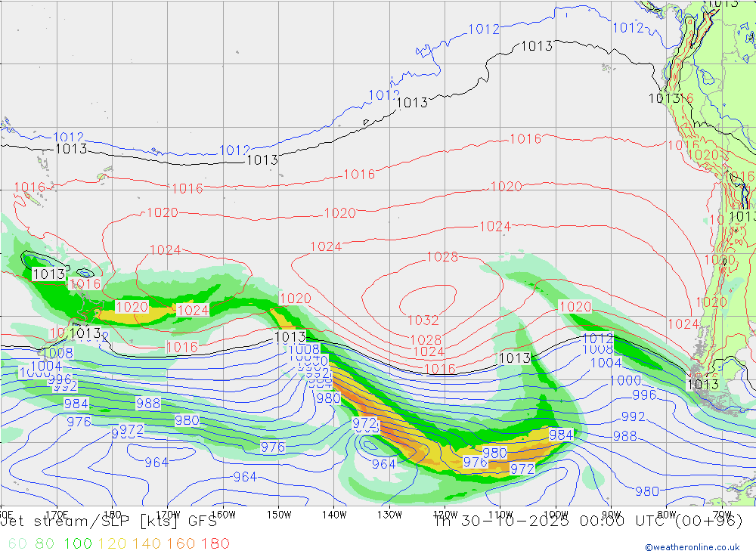This screenshot has width=756, height=554.
Task: Click the 140W longitude axis label
Action: 334,515
